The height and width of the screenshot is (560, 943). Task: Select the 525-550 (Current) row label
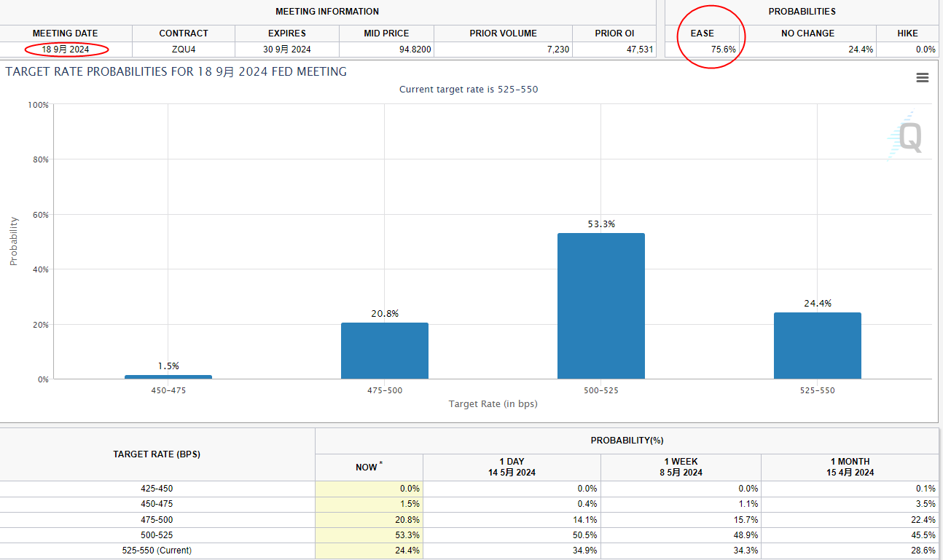157,551
